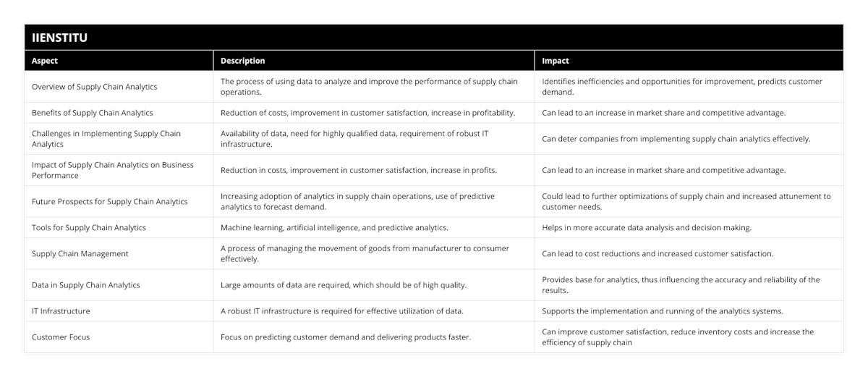Click the Supply Chain Management aspect cell
The image size is (868, 377).
point(80,253)
